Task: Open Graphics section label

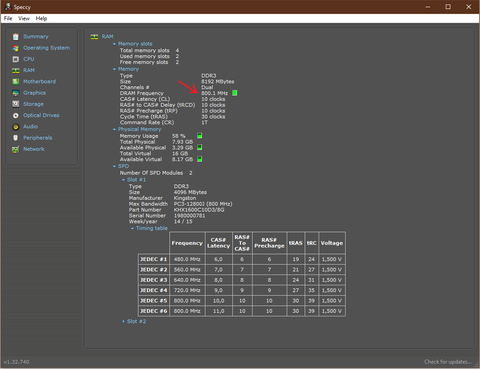Action: pos(34,93)
